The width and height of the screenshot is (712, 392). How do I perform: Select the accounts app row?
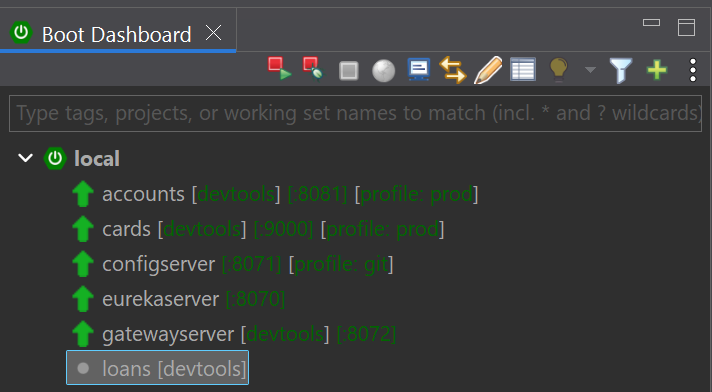[x=275, y=194]
